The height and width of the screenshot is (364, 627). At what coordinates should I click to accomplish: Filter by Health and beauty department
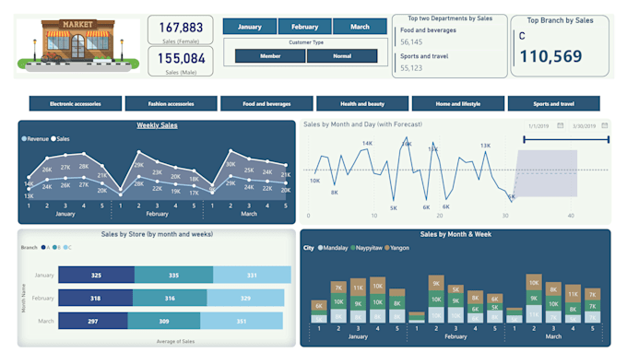point(362,103)
